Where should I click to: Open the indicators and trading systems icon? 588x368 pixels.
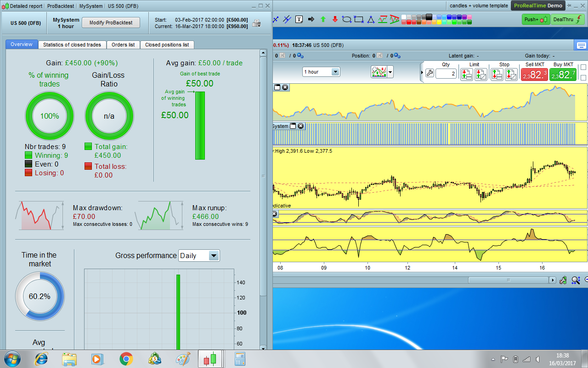click(x=379, y=72)
